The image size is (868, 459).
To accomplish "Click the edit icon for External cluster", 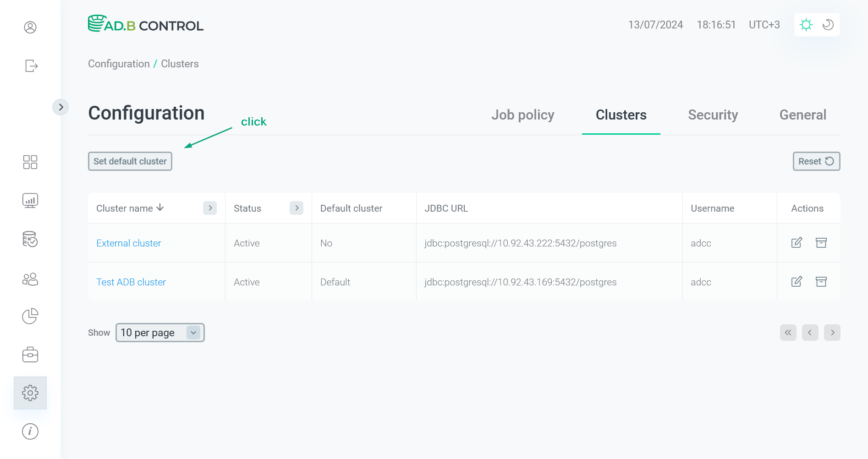I will (x=797, y=243).
